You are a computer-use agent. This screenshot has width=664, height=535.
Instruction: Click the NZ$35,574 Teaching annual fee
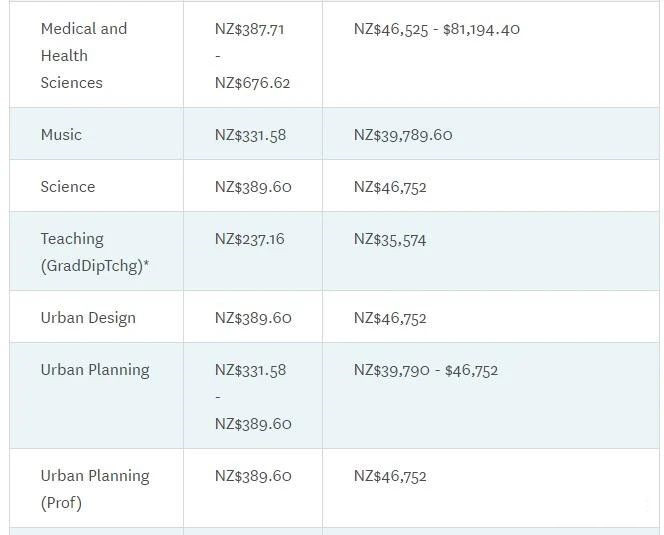(x=390, y=239)
